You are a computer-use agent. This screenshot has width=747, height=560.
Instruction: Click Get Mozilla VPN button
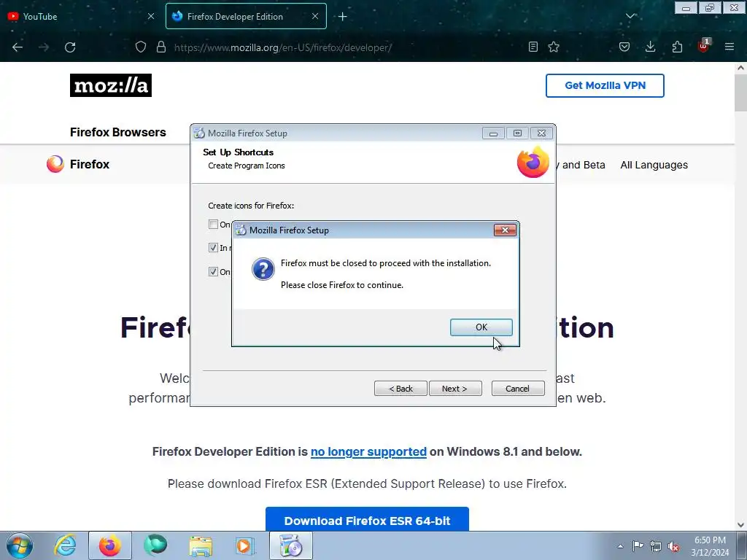[605, 86]
